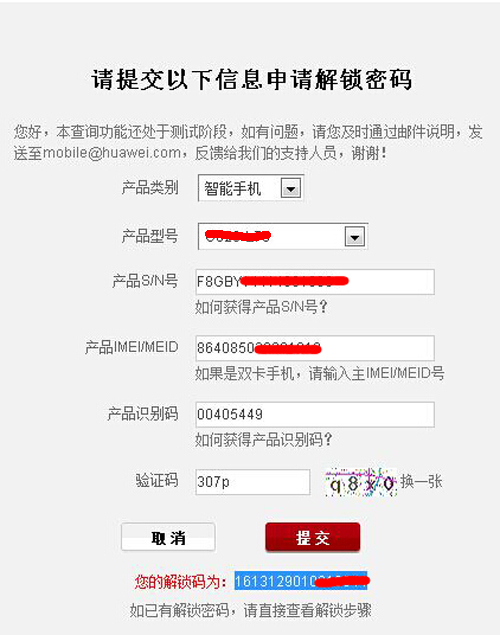Open 如何获得产品S/N号? help link

click(x=261, y=307)
